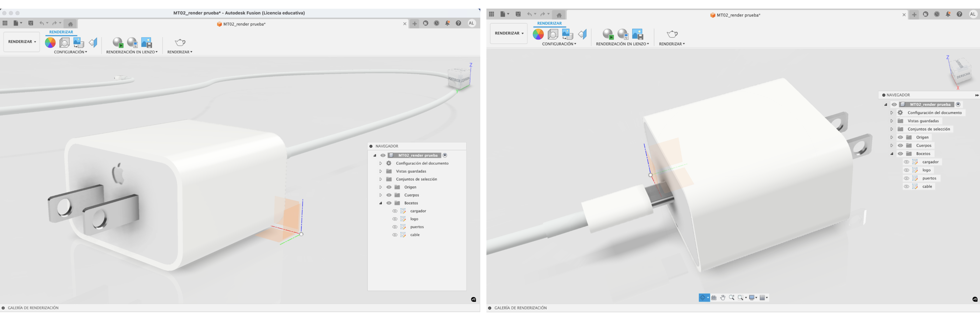Hide the Cuerpos folder in left navigator
Screen dimensions: 980x321
389,195
